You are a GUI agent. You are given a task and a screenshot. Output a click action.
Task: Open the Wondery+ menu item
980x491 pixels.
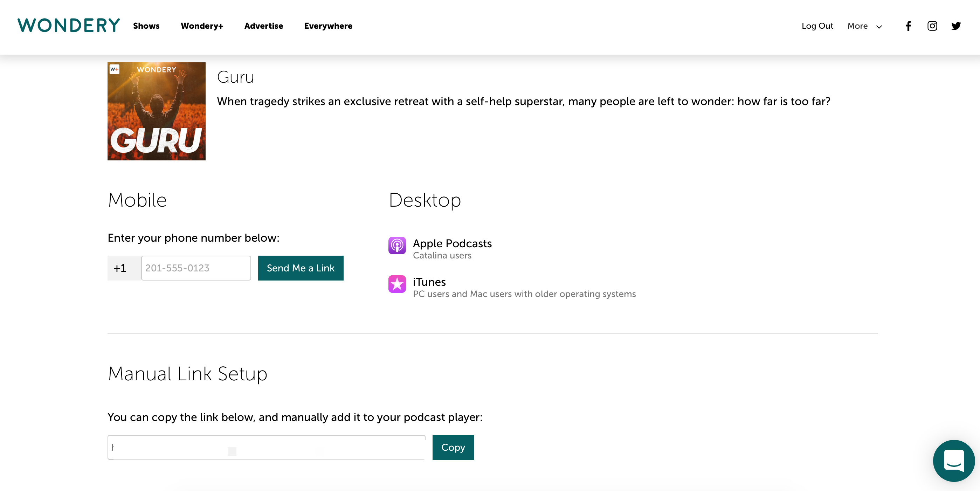(x=202, y=26)
